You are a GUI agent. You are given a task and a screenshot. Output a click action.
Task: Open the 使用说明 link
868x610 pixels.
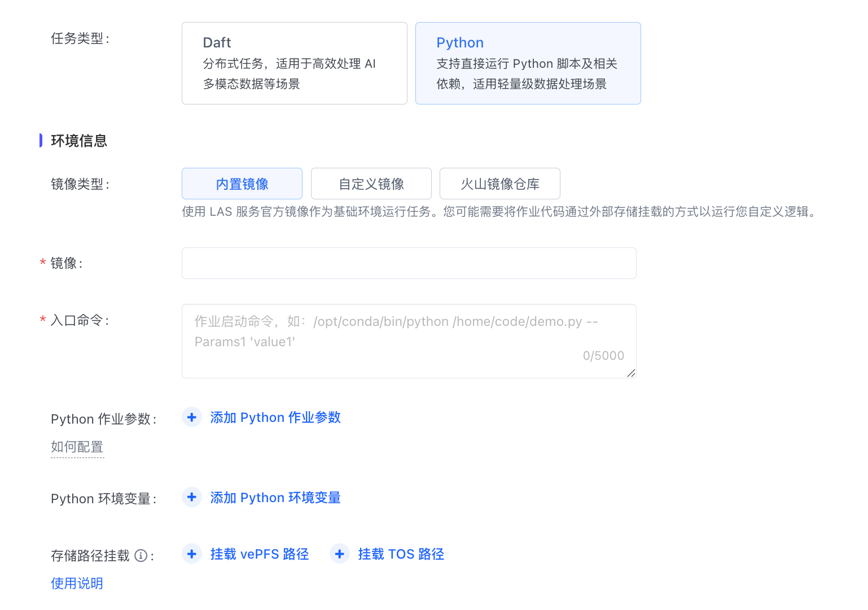[x=77, y=583]
